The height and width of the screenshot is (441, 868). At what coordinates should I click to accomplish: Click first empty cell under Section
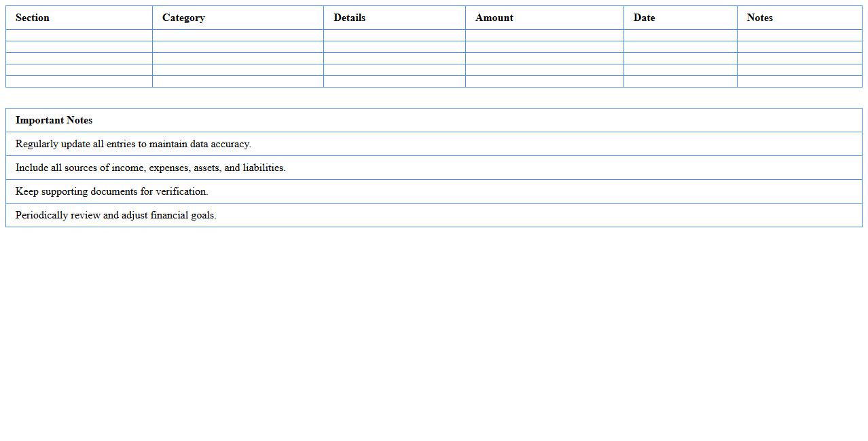(79, 35)
